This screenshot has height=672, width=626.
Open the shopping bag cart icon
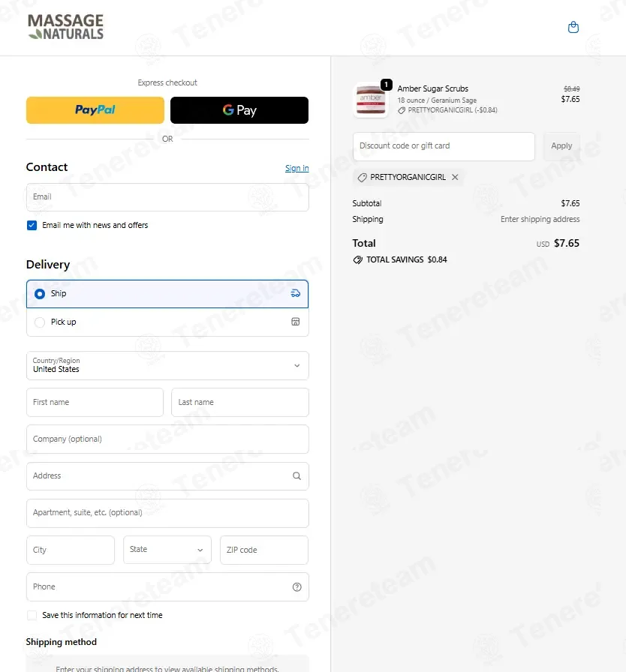pyautogui.click(x=573, y=28)
